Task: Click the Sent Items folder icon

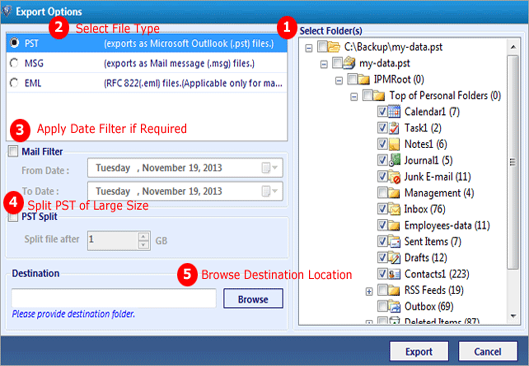Action: [394, 241]
